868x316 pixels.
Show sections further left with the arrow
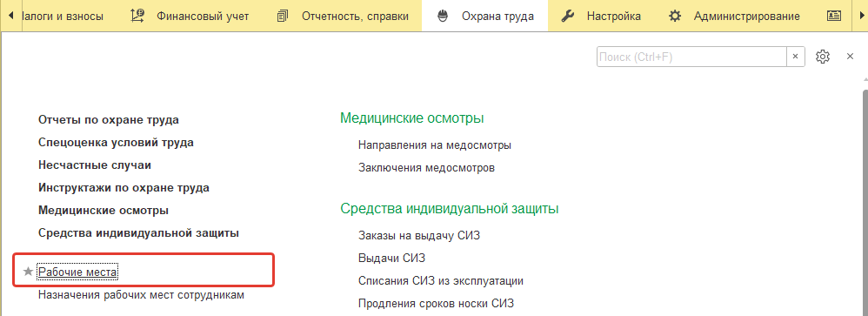click(11, 16)
